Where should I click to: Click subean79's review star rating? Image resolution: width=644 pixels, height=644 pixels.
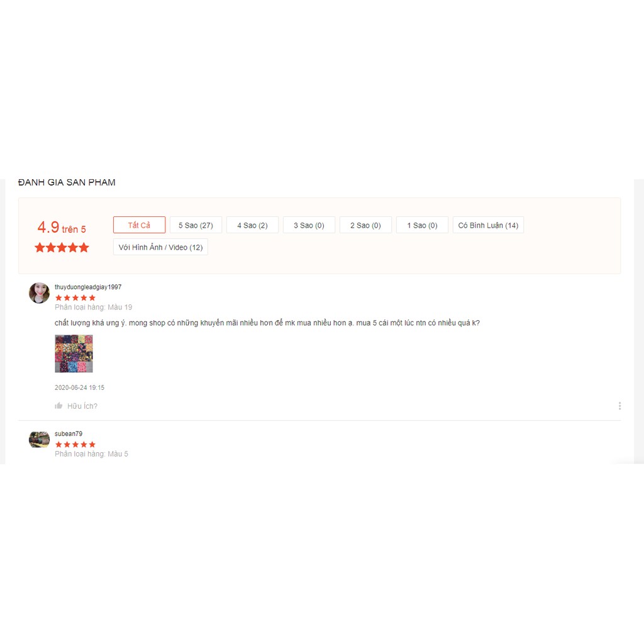click(75, 444)
